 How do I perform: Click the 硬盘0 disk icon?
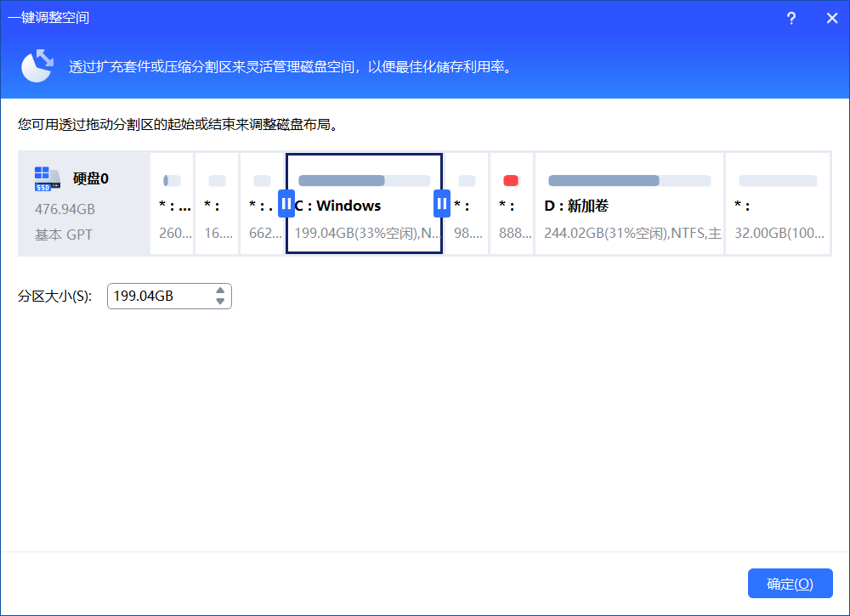point(47,178)
